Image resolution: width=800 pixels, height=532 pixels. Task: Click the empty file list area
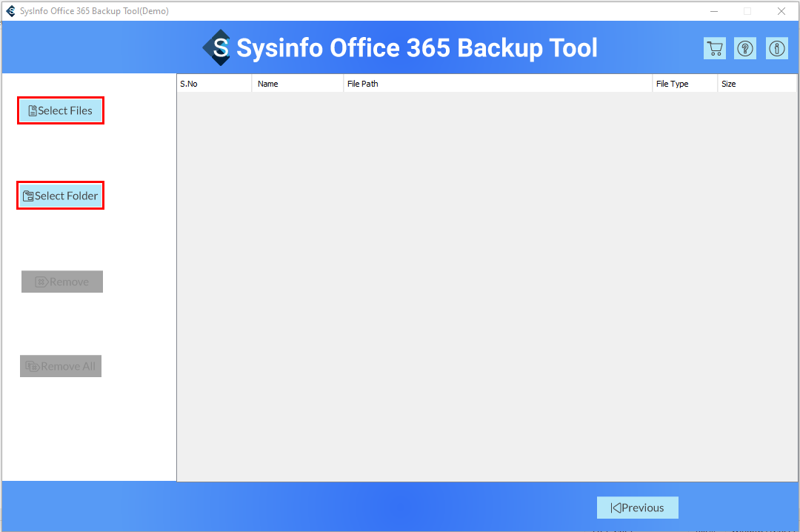coord(487,285)
